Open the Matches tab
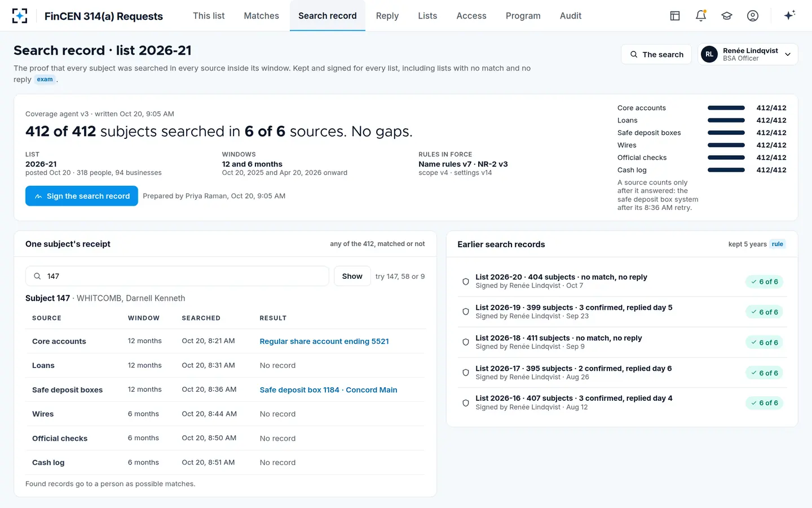The image size is (812, 508). point(261,16)
